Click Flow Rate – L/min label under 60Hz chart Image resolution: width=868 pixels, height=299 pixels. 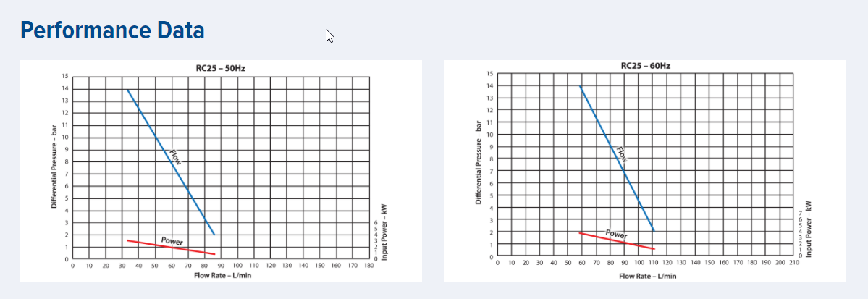tap(646, 275)
